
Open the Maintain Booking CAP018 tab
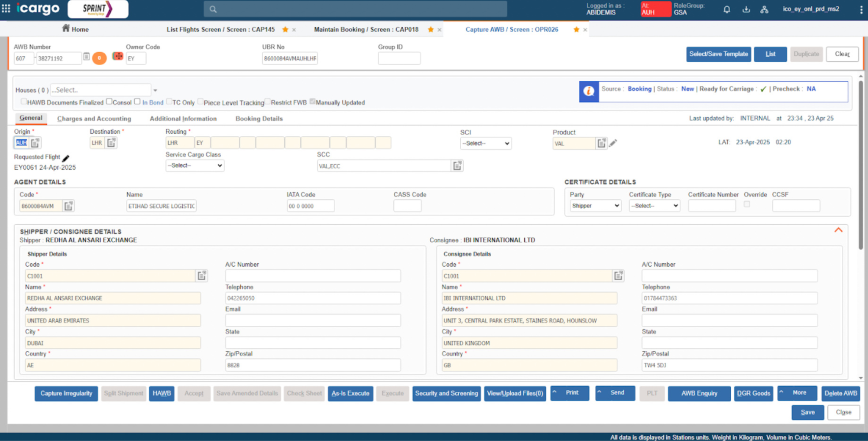coord(366,29)
